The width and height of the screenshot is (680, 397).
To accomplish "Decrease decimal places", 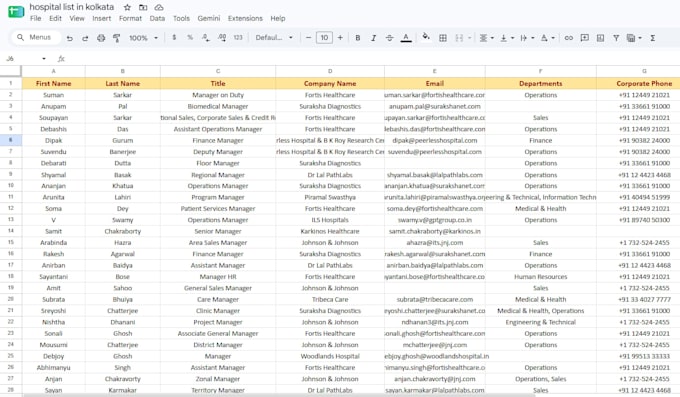I will tap(206, 38).
